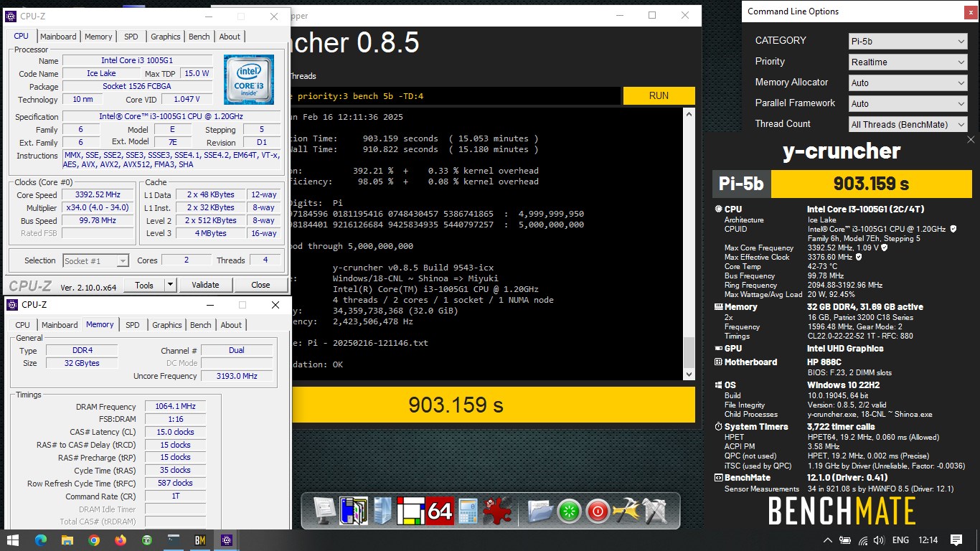The height and width of the screenshot is (551, 980).
Task: Launch the red splat IrfanView dock icon
Action: pos(496,511)
